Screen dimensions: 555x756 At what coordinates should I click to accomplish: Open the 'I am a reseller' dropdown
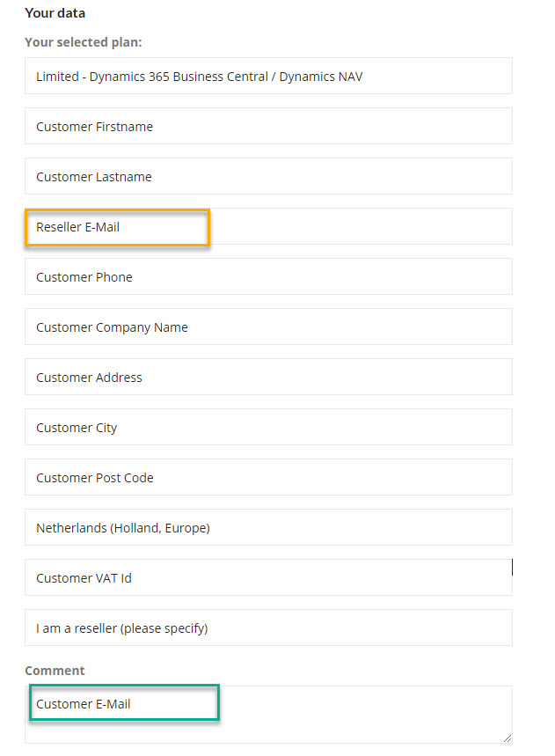tap(268, 628)
